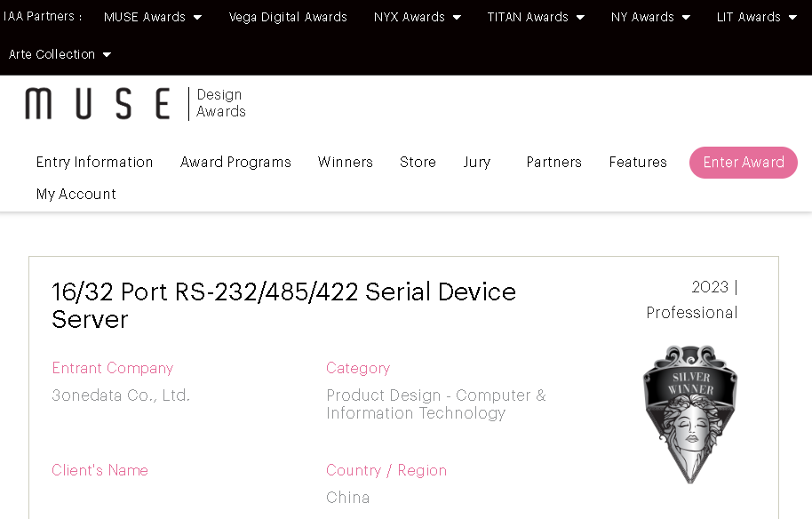Expand the LIT Awards dropdown arrow

[792, 17]
